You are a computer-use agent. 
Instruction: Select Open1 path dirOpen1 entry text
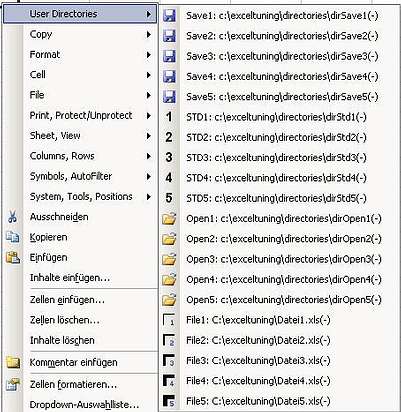[284, 219]
